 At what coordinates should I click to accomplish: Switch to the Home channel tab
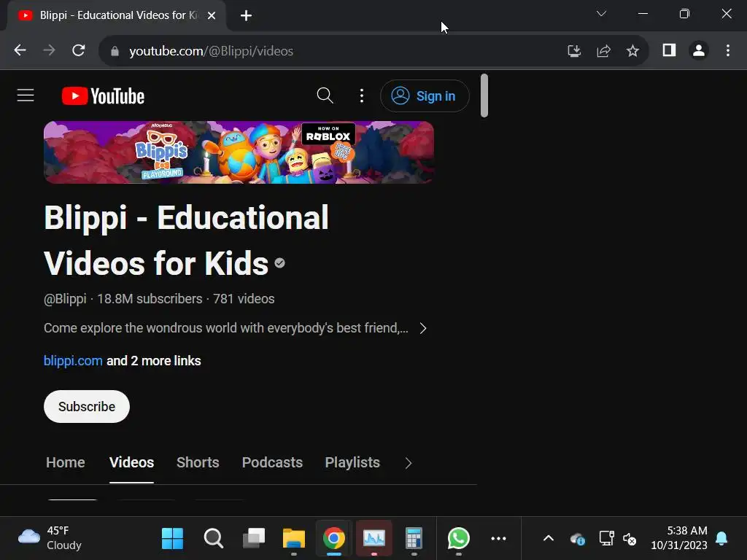coord(65,462)
